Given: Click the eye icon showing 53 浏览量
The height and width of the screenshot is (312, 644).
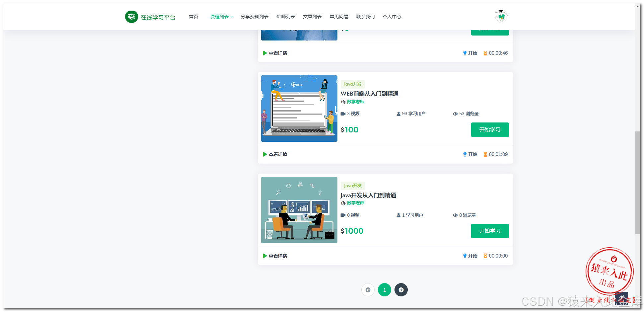Looking at the screenshot, I should 455,114.
